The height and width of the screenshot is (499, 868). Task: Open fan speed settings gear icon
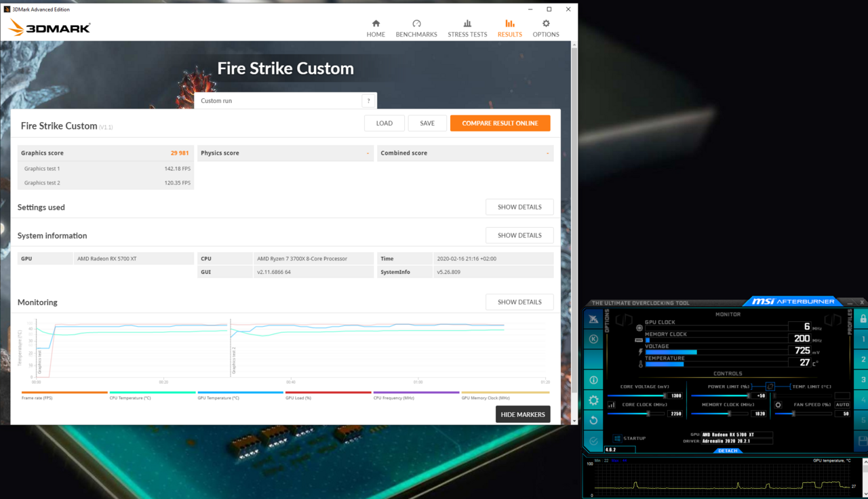pos(778,405)
